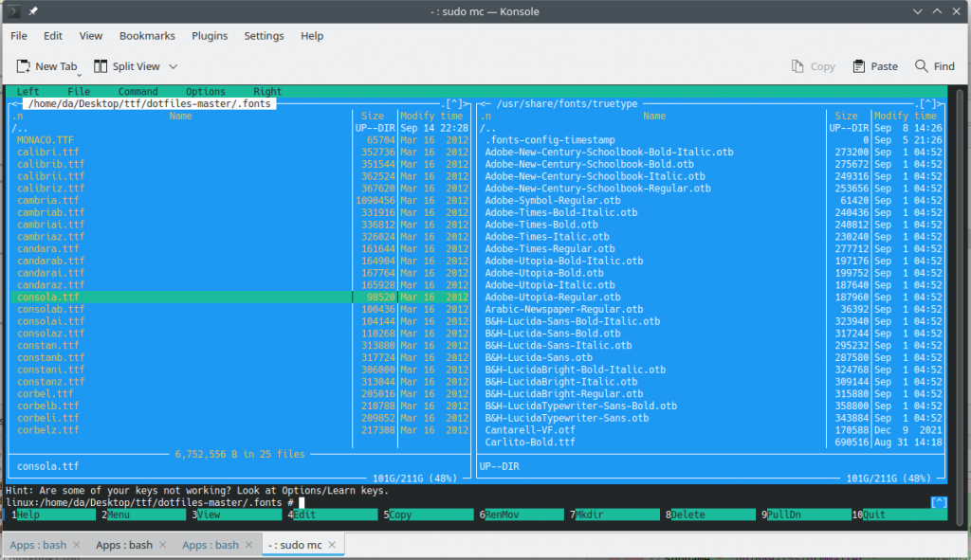Click the Konsole prompt icon in the title bar
The image size is (971, 560).
coord(13,12)
